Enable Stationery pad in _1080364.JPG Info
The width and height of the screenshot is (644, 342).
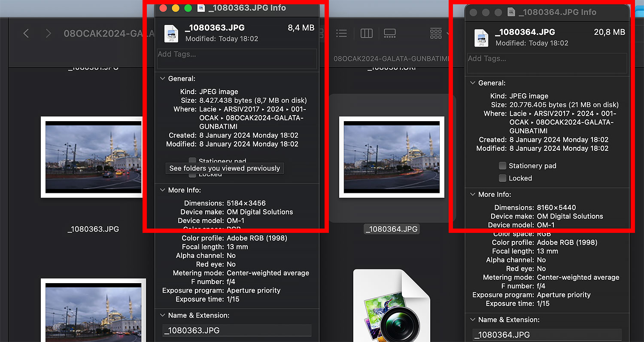(x=502, y=166)
